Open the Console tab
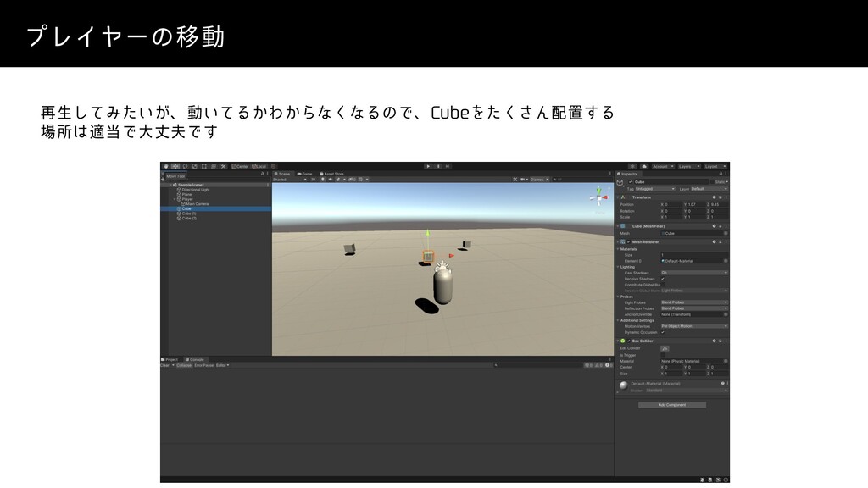This screenshot has height=488, width=868. [196, 359]
